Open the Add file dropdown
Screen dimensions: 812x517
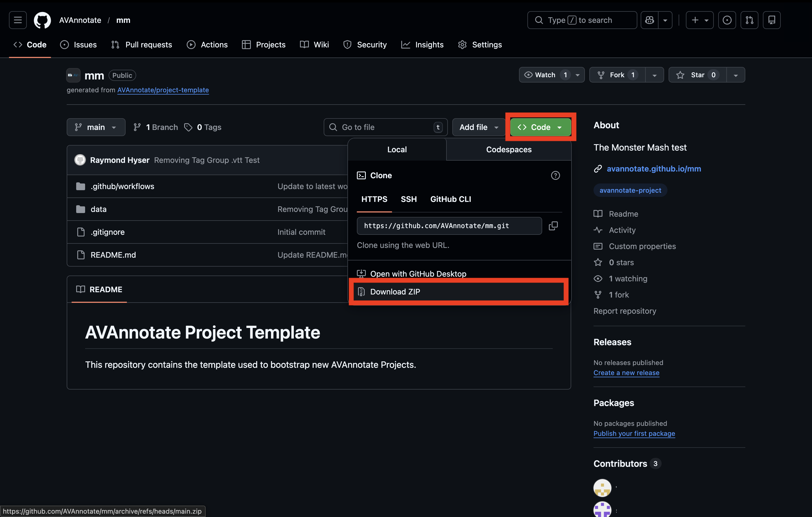click(x=478, y=127)
